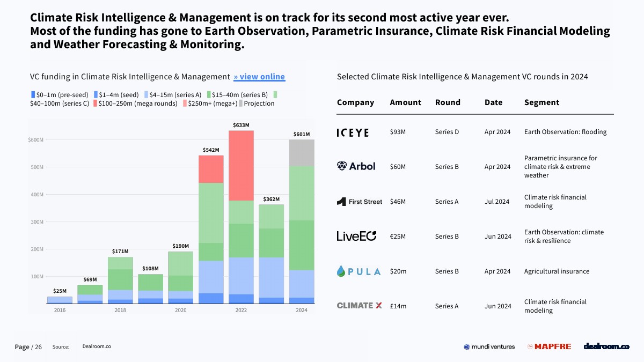Click the mundi ventures footer logo
644x362 pixels.
pos(489,347)
